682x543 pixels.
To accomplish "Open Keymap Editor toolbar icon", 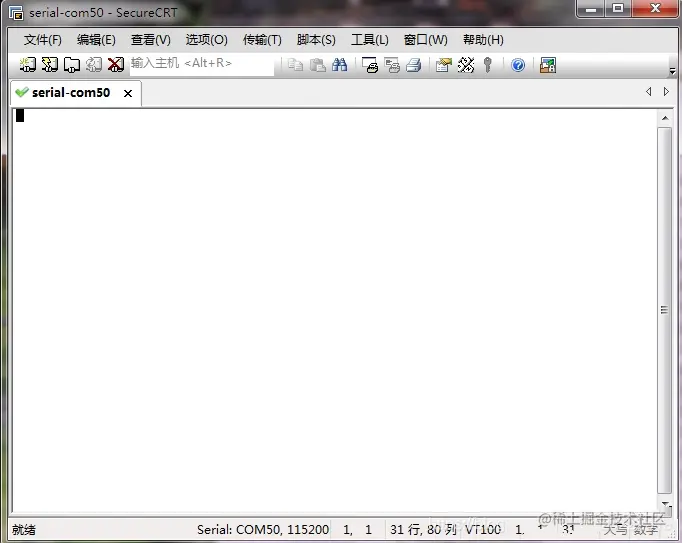I will (466, 65).
